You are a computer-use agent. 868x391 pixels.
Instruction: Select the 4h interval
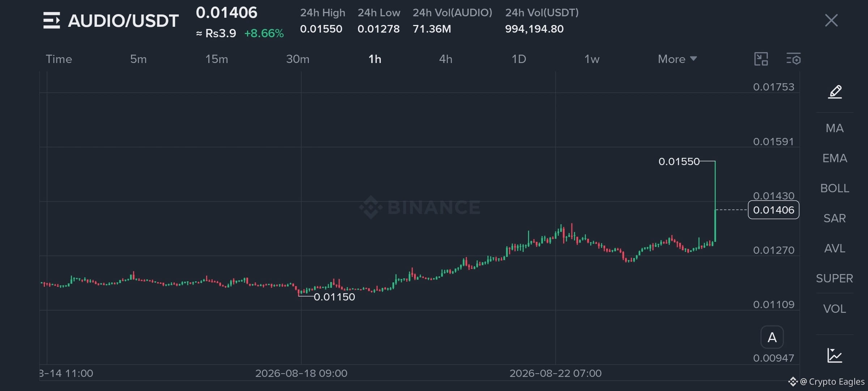pyautogui.click(x=446, y=59)
